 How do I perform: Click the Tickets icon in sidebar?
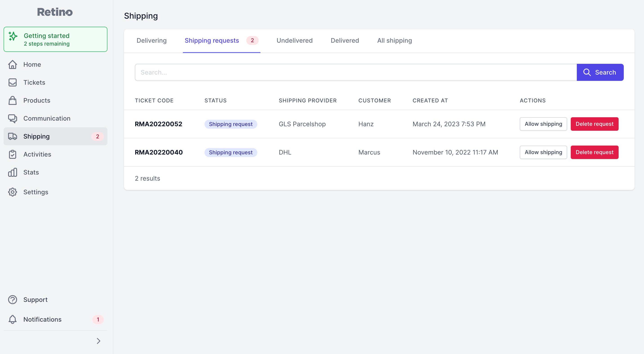click(13, 82)
